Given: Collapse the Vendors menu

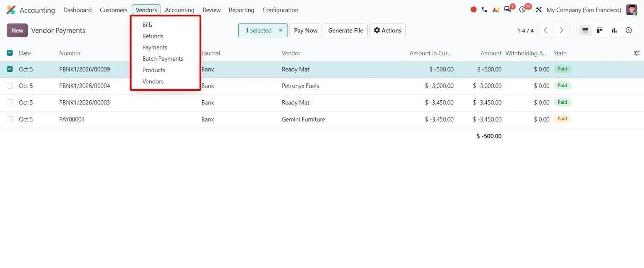Looking at the screenshot, I should pyautogui.click(x=146, y=10).
